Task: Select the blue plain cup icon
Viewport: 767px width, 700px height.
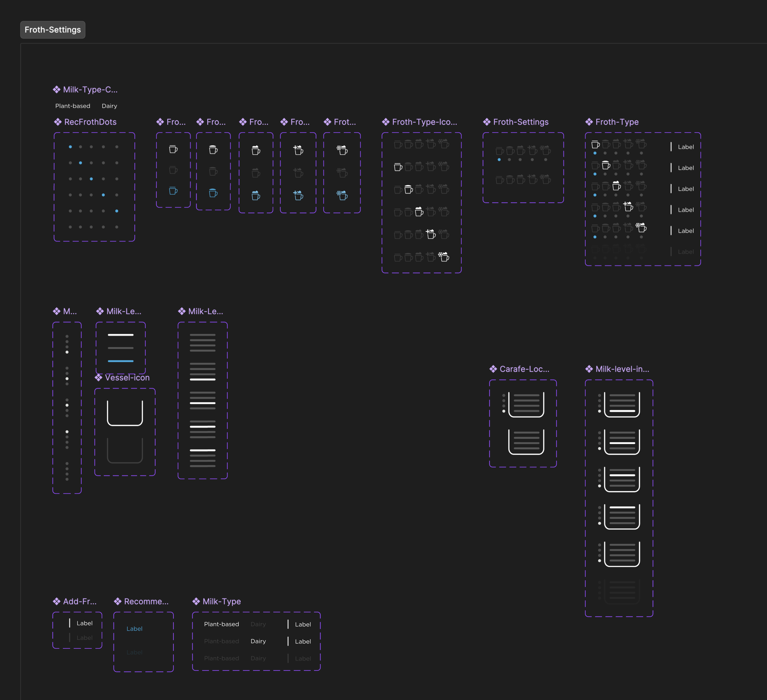Action: [x=173, y=191]
